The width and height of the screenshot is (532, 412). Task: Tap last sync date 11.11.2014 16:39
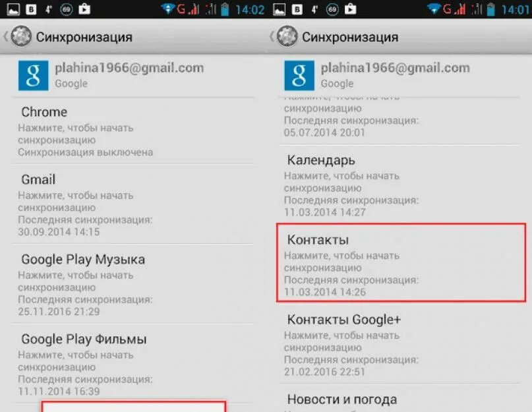click(x=59, y=392)
